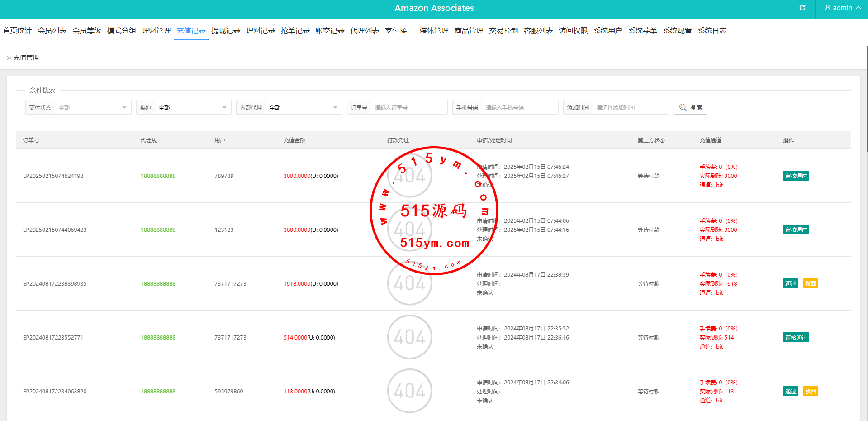Click 通过 for the 1918 order
868x421 pixels.
790,284
